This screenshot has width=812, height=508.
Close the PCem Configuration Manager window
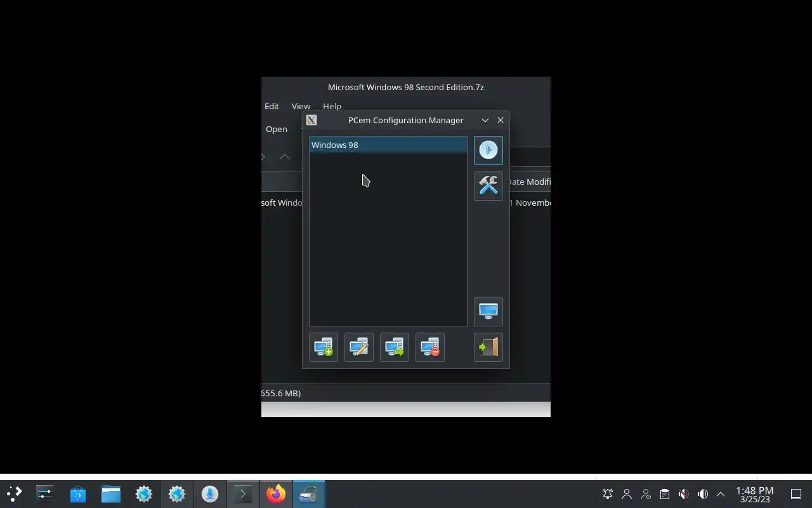(501, 120)
